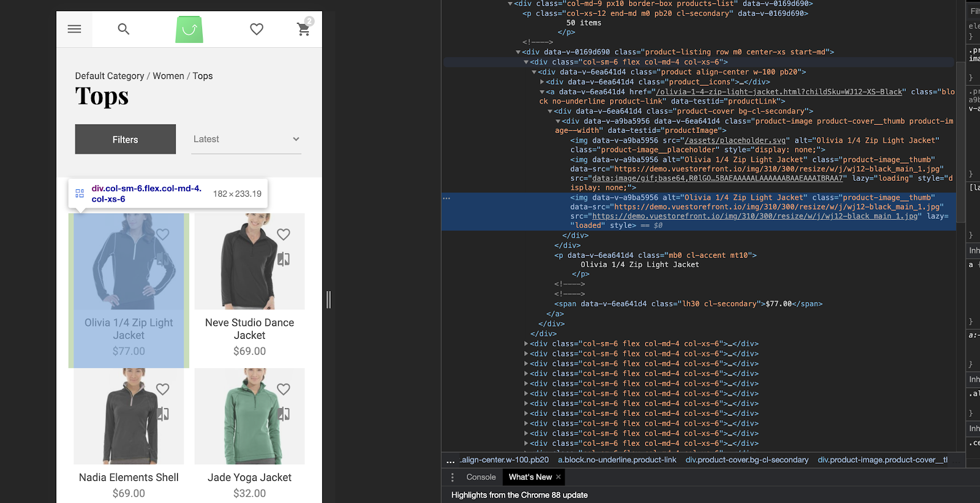This screenshot has width=980, height=503.
Task: Collapse the product align-center w-100 div
Action: (x=534, y=72)
